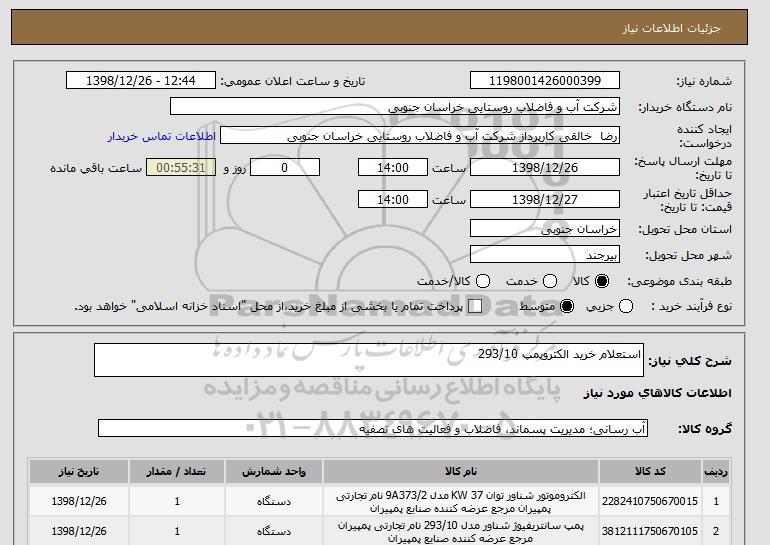This screenshot has height=545, width=770.
Task: Select the کالا/خدمت radio button
Action: click(483, 281)
